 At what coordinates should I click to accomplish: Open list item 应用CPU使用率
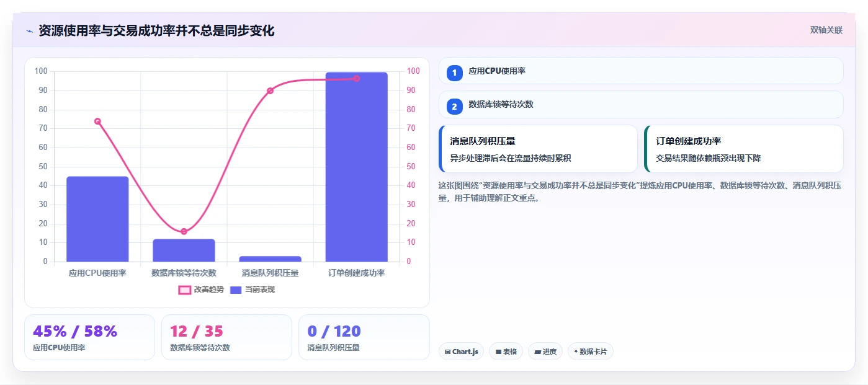pyautogui.click(x=641, y=71)
